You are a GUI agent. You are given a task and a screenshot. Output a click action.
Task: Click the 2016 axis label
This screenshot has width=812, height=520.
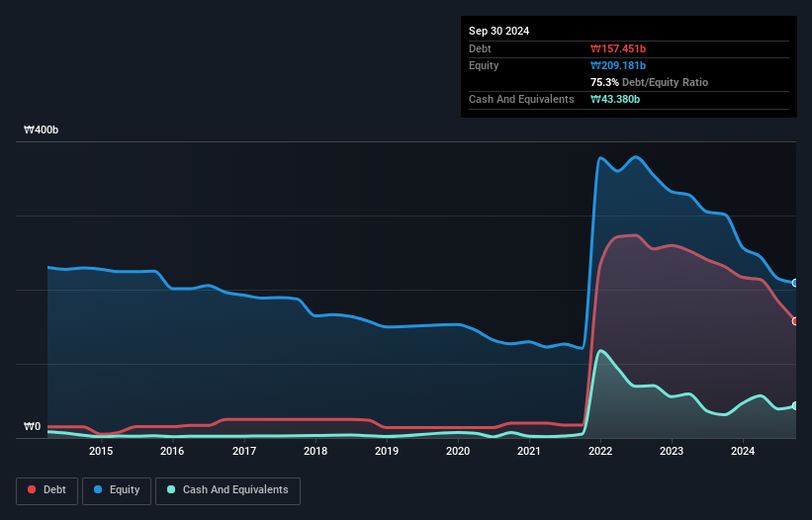pyautogui.click(x=172, y=451)
